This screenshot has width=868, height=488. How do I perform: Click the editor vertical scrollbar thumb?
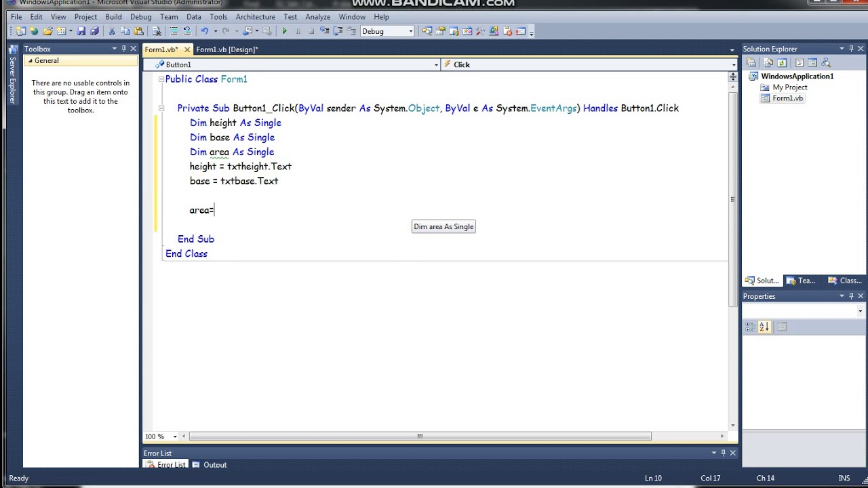click(732, 199)
